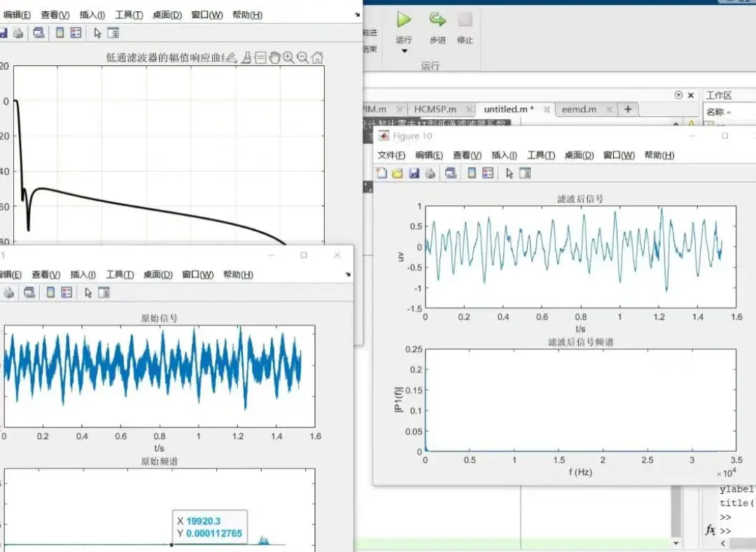Click the Stop (停止) button
The image size is (756, 552).
[x=465, y=27]
